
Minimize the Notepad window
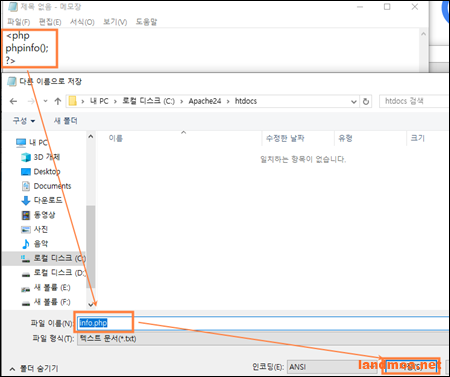[x=360, y=7]
